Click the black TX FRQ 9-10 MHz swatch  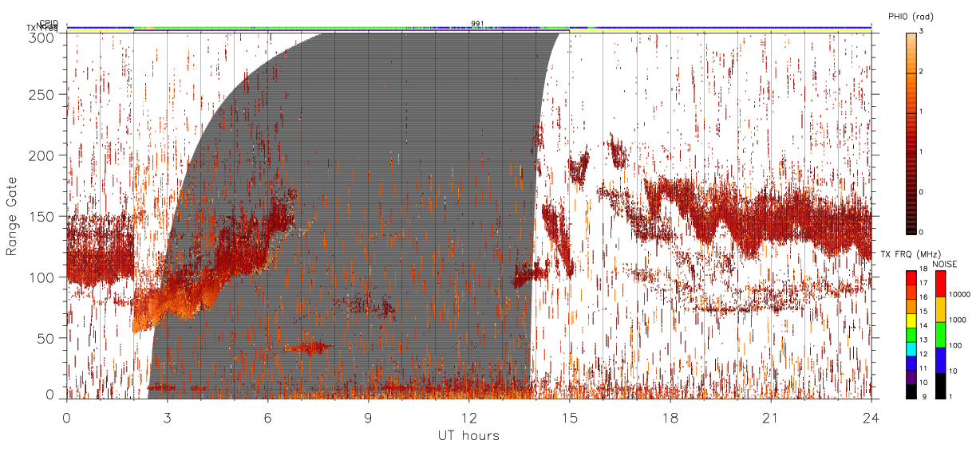911,391
